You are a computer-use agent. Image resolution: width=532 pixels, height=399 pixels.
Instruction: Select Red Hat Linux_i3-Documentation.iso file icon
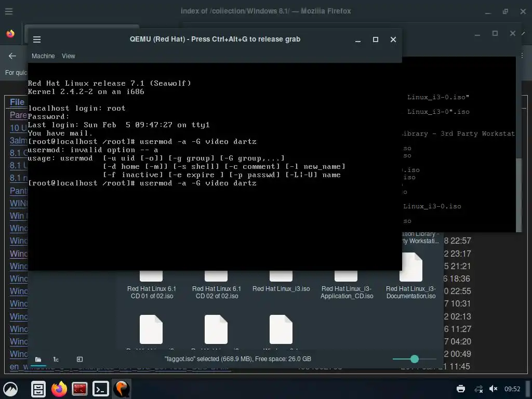411,268
